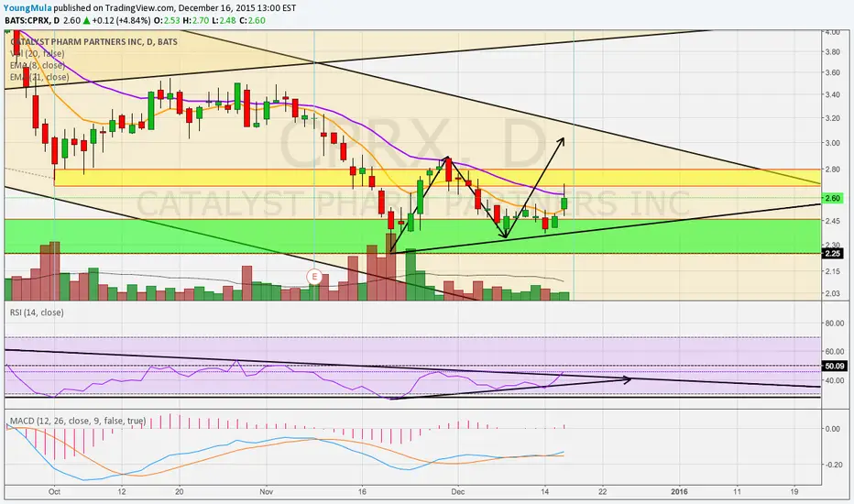The width and height of the screenshot is (854, 504).
Task: Select the RSI (14, close) indicator label
Action: 37,312
